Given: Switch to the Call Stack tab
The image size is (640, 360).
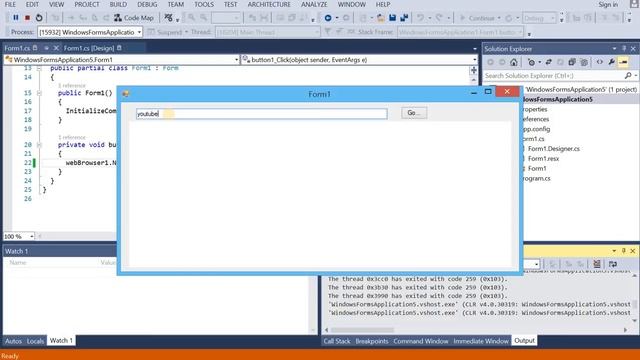Looking at the screenshot, I should pos(337,341).
